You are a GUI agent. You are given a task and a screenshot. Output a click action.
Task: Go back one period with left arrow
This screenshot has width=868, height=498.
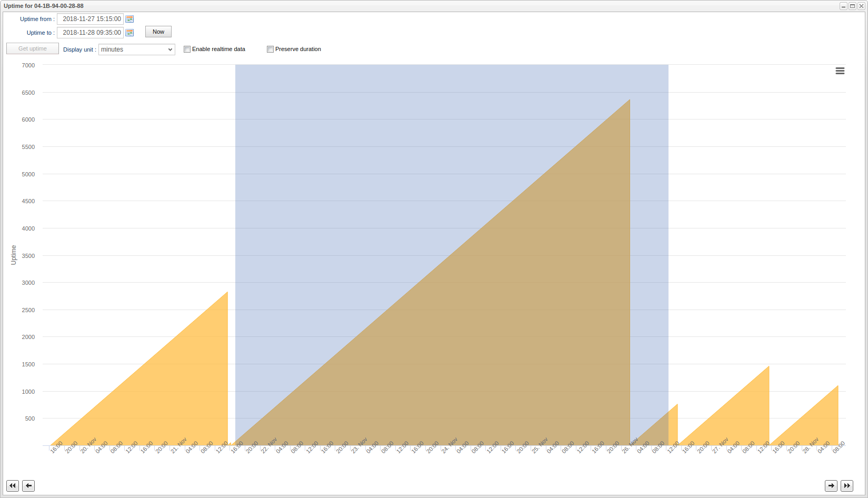click(x=28, y=485)
